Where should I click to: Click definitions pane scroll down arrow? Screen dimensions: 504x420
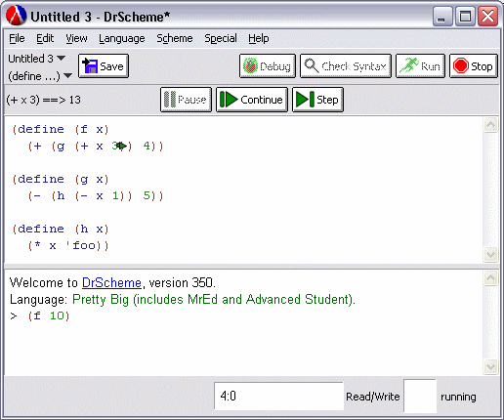point(490,254)
